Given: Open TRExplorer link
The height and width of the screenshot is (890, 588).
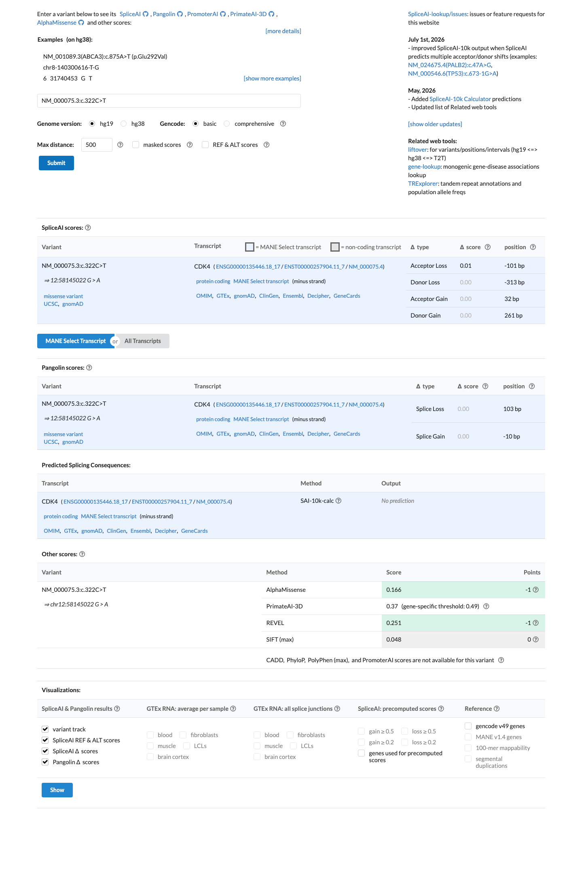Looking at the screenshot, I should (423, 184).
